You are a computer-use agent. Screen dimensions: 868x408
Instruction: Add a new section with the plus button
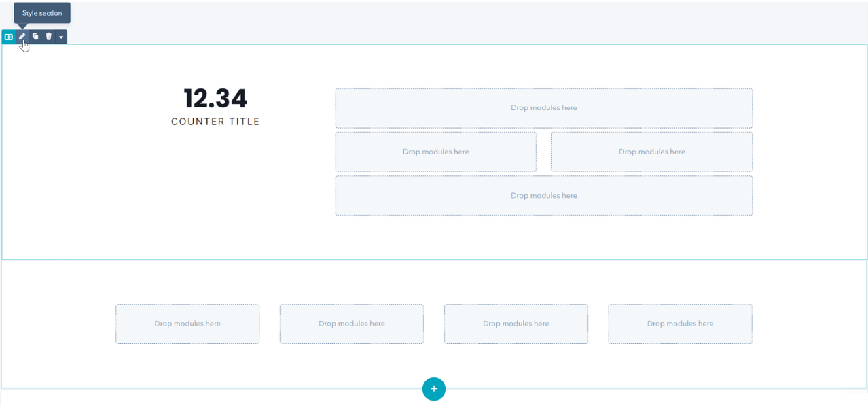click(x=434, y=389)
